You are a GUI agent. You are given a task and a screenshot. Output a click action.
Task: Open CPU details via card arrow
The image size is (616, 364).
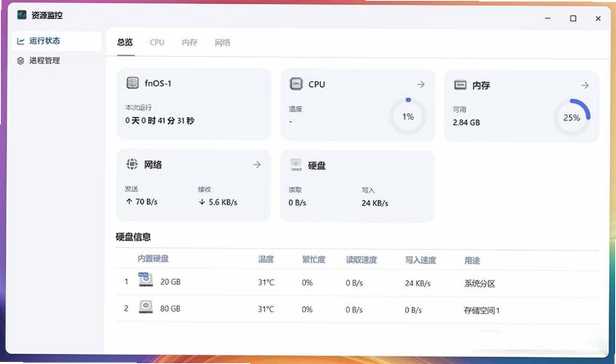click(x=420, y=85)
